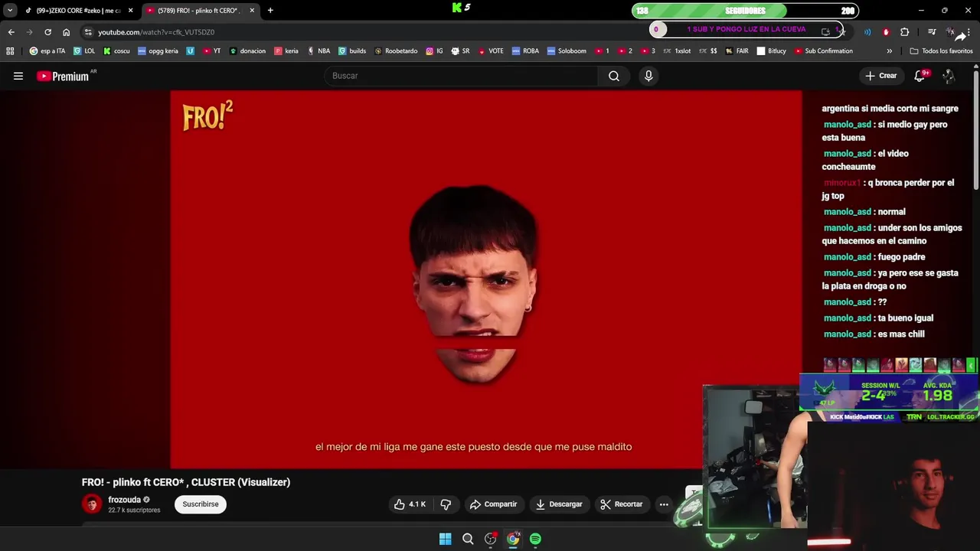This screenshot has height=551, width=980.
Task: Open the opgg keria bookmark
Action: click(x=158, y=51)
